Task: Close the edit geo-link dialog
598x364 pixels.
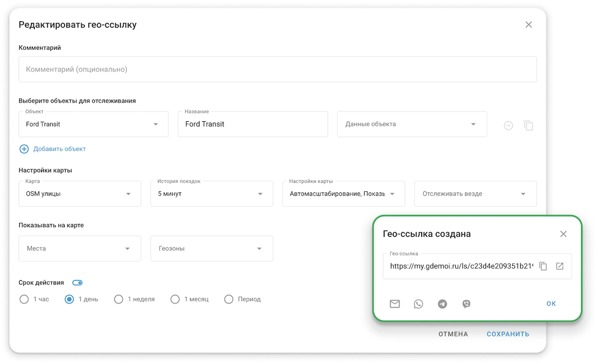Action: (528, 25)
